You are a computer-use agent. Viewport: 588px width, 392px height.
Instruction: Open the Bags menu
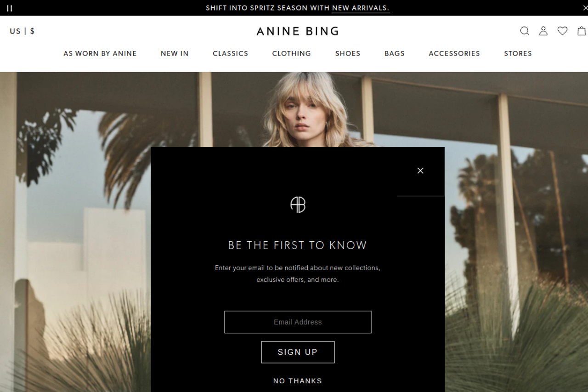395,53
